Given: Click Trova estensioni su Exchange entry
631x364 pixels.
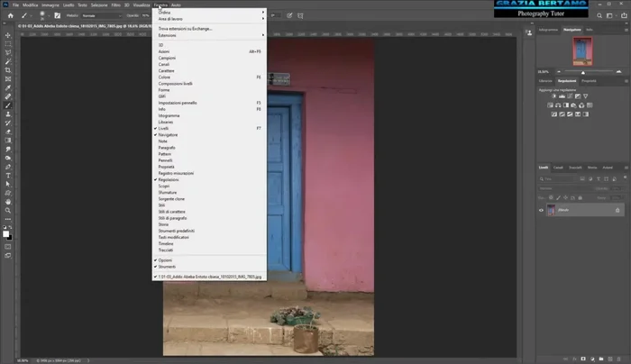Looking at the screenshot, I should point(185,29).
